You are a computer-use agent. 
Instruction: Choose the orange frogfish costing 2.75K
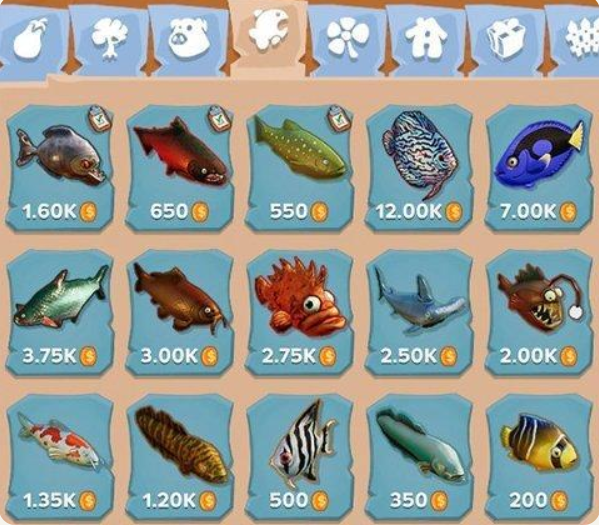299,313
